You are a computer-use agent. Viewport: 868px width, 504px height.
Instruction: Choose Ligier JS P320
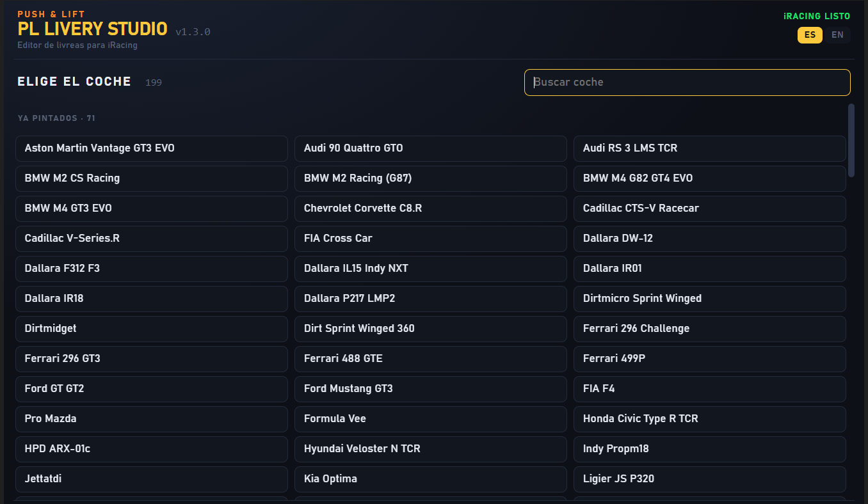[x=710, y=479]
